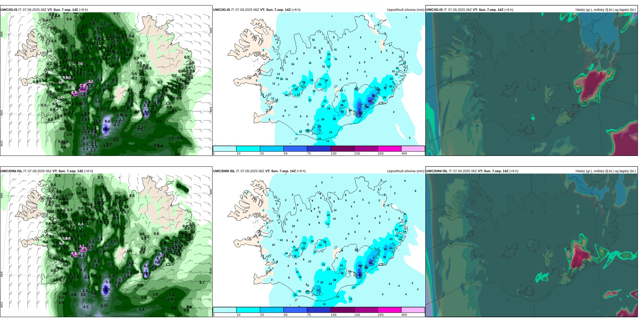This screenshot has width=644, height=322.
Task: Click the '150' tick label in the UWC/DINI ISL legend
Action: pyautogui.click(x=357, y=315)
